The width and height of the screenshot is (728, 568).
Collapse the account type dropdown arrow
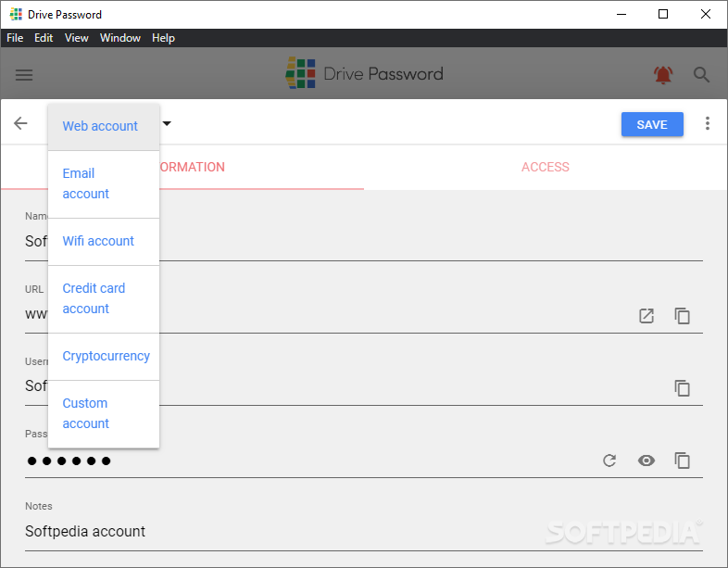[x=167, y=123]
